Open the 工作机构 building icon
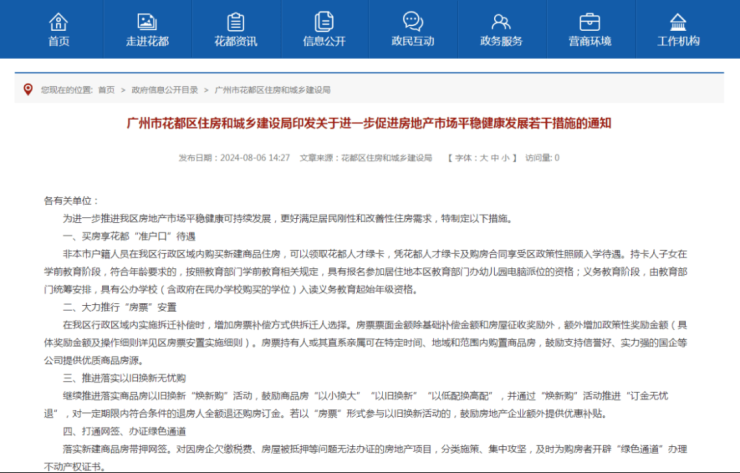740x473 pixels. (678, 22)
